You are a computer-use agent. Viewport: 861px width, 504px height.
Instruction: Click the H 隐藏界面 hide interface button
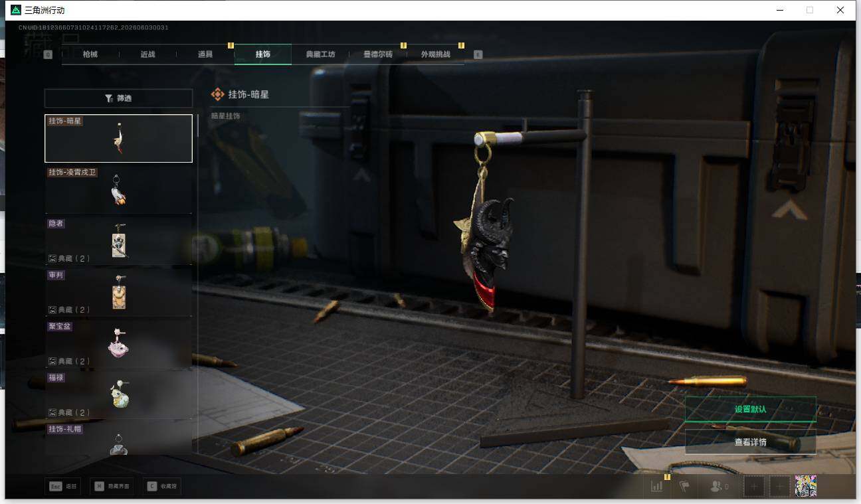(112, 487)
